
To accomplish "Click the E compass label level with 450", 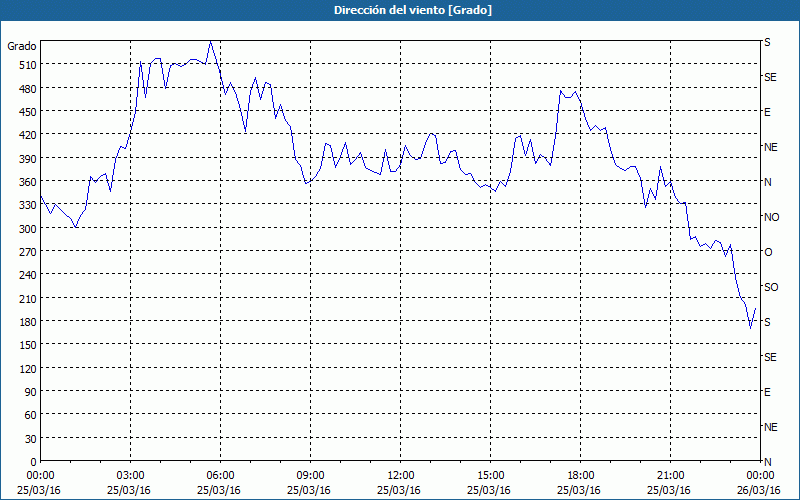I will click(x=767, y=112).
